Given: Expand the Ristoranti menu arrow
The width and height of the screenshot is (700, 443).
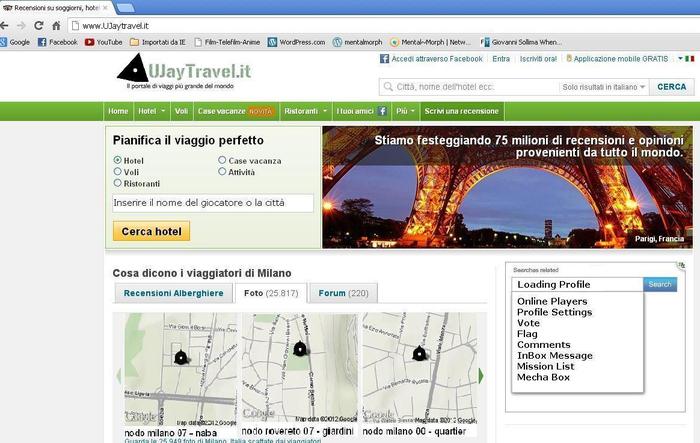Looking at the screenshot, I should (x=325, y=111).
